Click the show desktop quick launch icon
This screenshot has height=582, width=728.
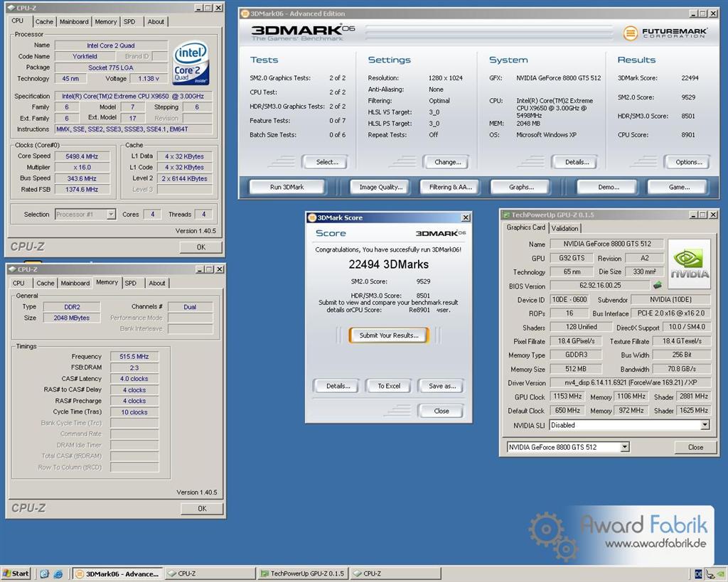pos(45,573)
